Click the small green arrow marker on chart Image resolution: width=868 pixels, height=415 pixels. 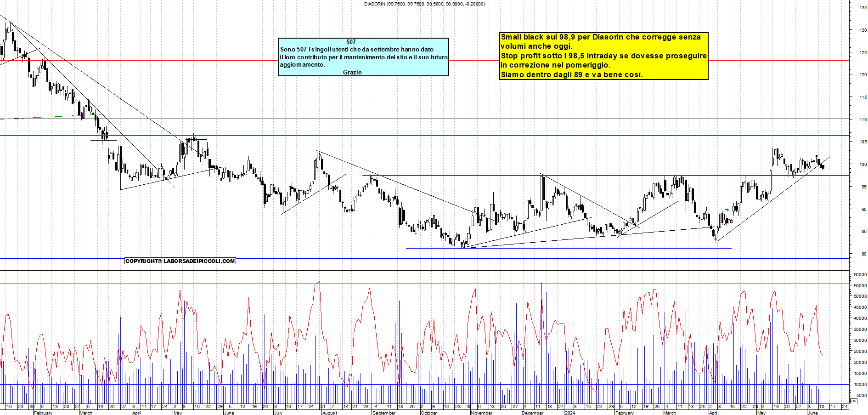pos(727,210)
